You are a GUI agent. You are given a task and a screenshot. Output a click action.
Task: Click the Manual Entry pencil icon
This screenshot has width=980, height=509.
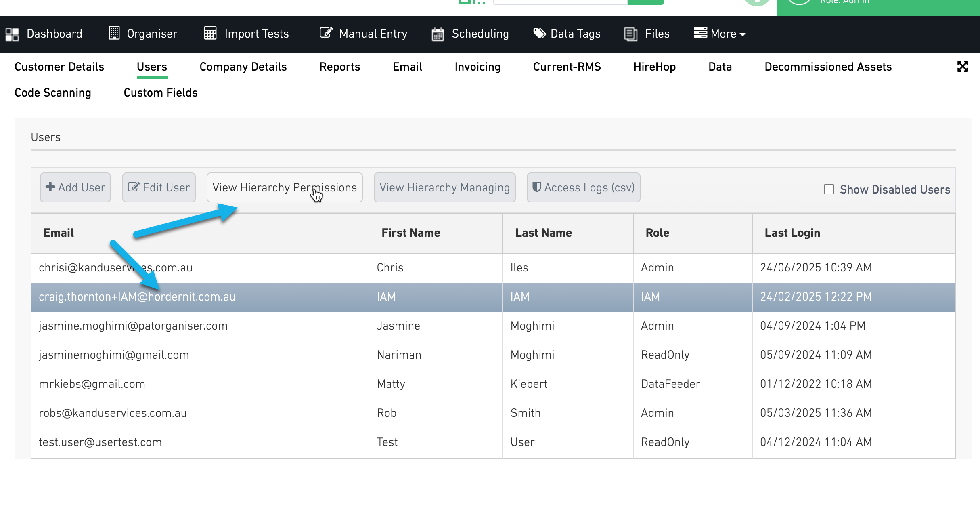point(326,33)
